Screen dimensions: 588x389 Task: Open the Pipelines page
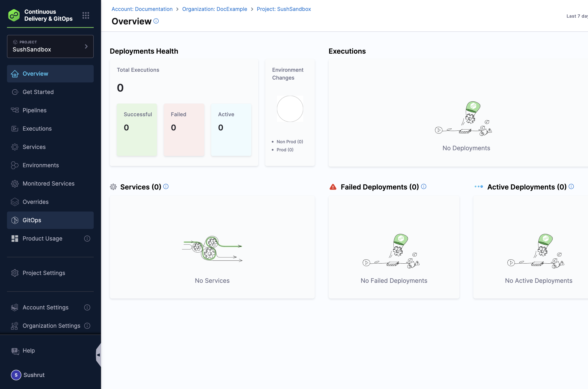(x=50, y=110)
